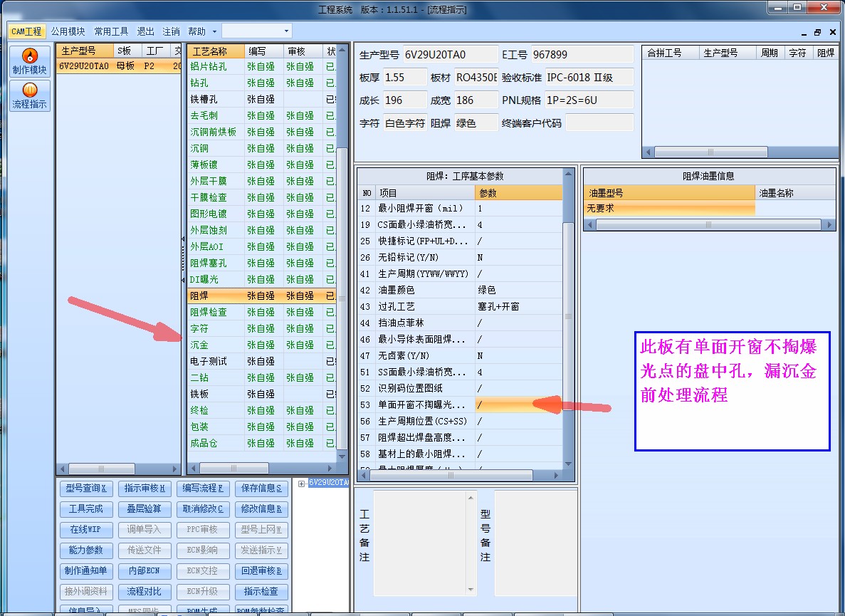
Task: Select the 过孔工艺 parameter row
Action: 460,307
